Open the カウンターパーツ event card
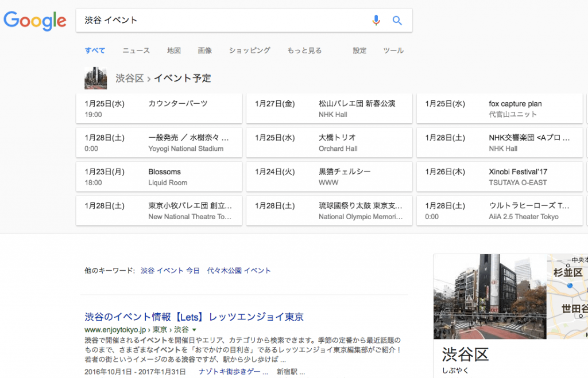 tap(159, 109)
